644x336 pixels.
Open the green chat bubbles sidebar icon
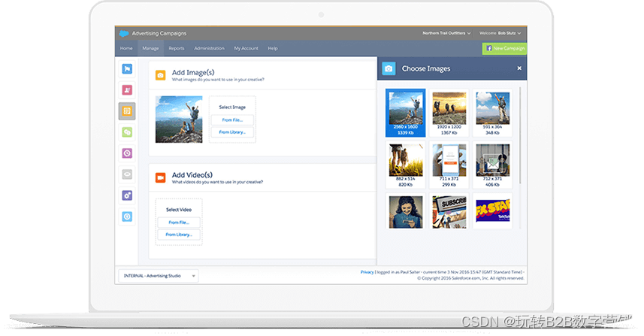127,132
